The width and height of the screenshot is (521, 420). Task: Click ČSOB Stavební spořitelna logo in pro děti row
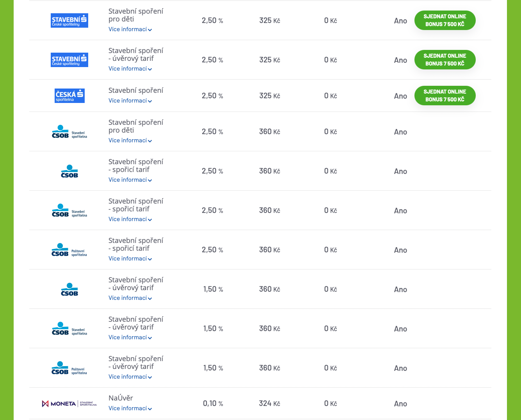pyautogui.click(x=69, y=132)
